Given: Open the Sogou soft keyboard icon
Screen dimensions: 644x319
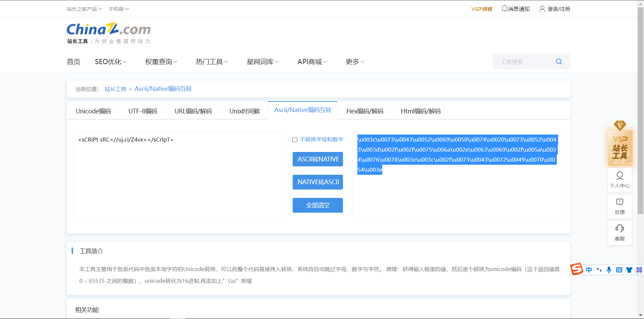Looking at the screenshot, I should [619, 270].
